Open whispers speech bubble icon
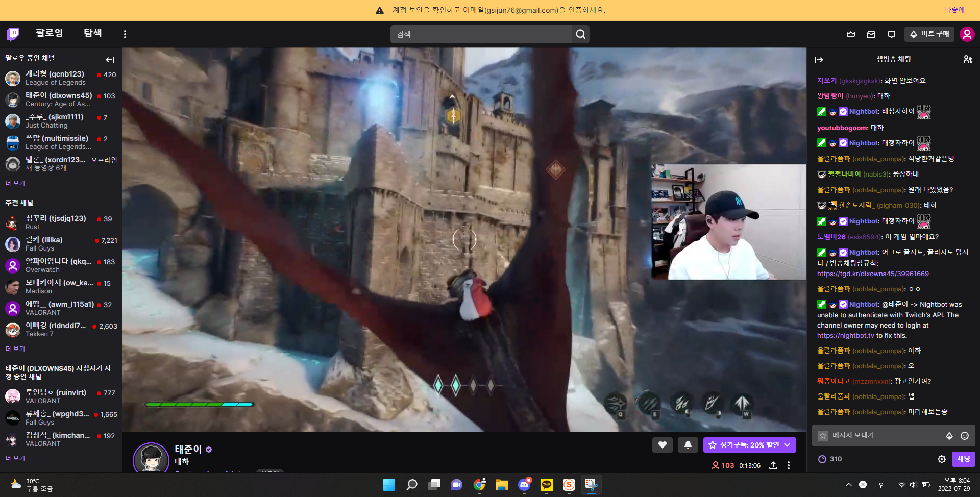 coord(892,34)
